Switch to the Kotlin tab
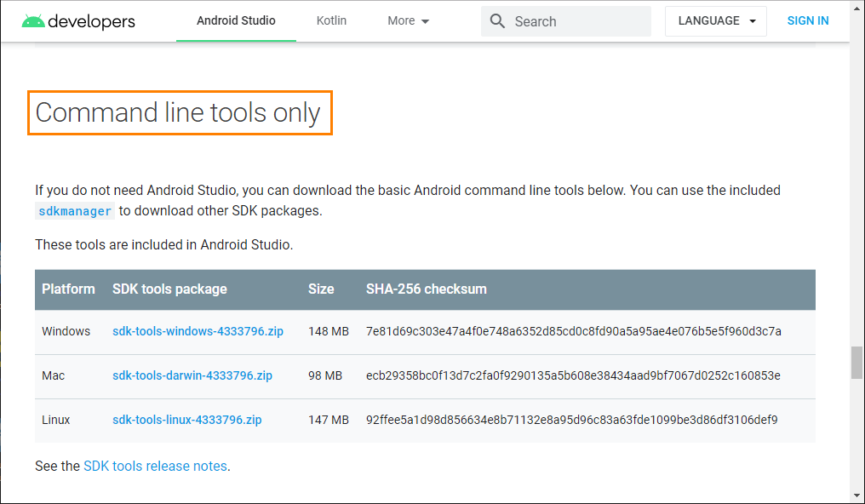The width and height of the screenshot is (865, 504). click(x=331, y=21)
